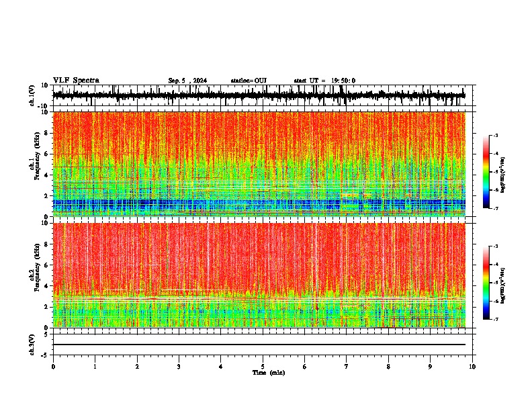
Task: Click the 'ch.3(V)' axis label
Action: click(x=32, y=345)
